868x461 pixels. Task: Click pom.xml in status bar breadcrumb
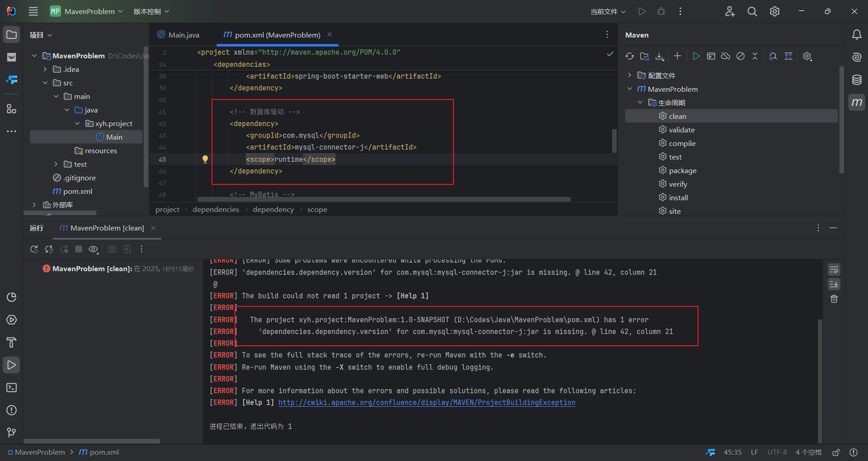(x=99, y=452)
